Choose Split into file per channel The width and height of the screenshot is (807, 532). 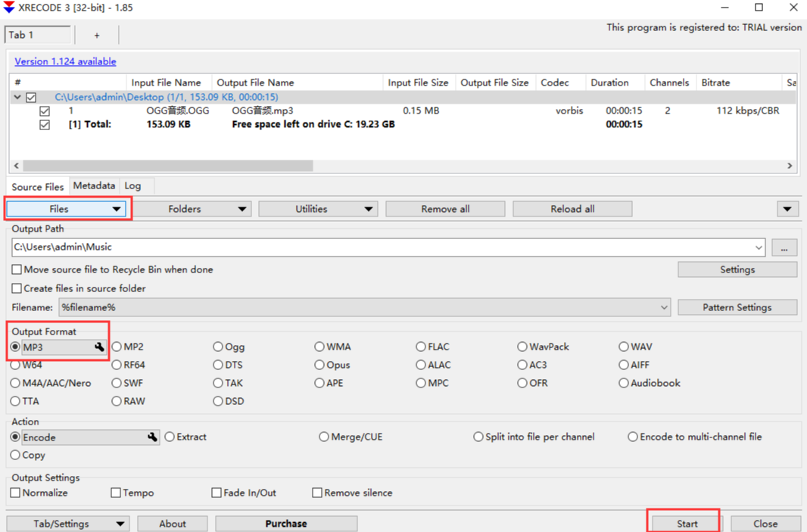tap(478, 437)
